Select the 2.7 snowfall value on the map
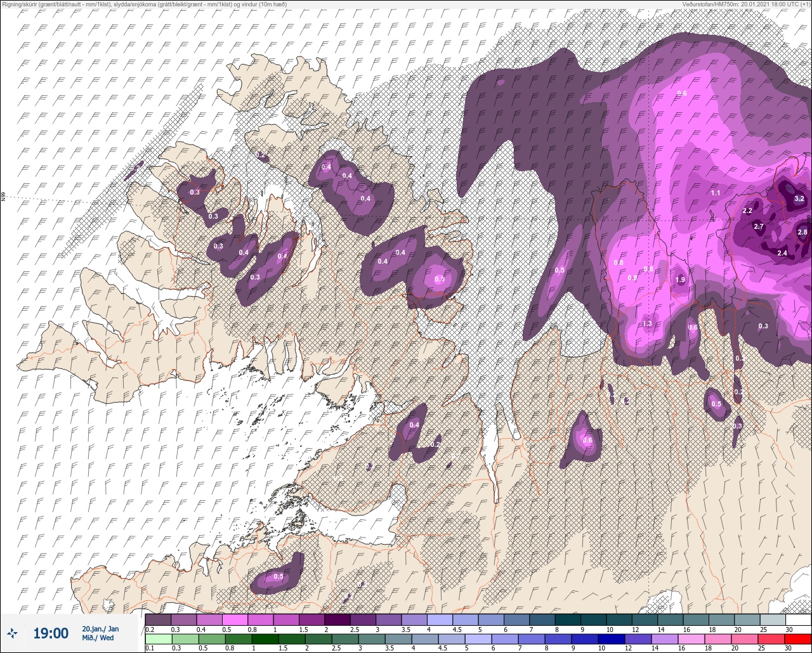812x653 pixels. [759, 226]
